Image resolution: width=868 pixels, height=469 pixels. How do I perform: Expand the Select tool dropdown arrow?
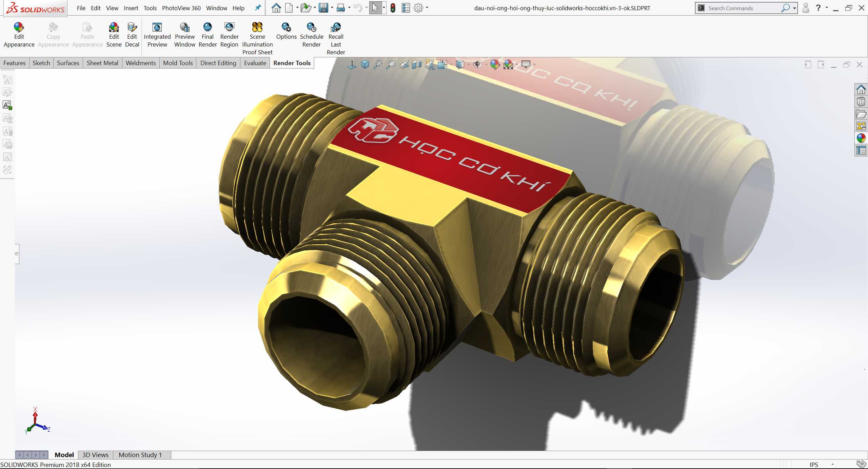pyautogui.click(x=384, y=8)
